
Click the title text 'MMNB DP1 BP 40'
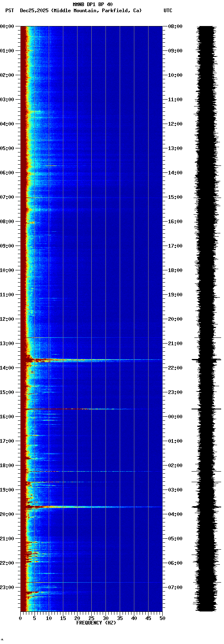click(93, 4)
